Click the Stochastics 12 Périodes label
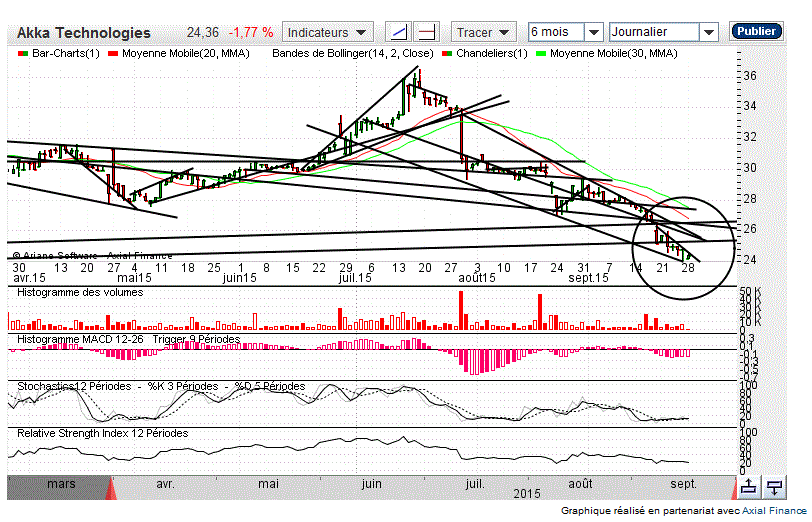The height and width of the screenshot is (522, 812). (x=74, y=386)
